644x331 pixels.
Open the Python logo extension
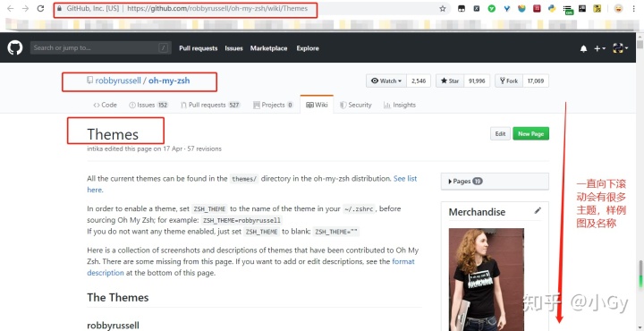552,8
